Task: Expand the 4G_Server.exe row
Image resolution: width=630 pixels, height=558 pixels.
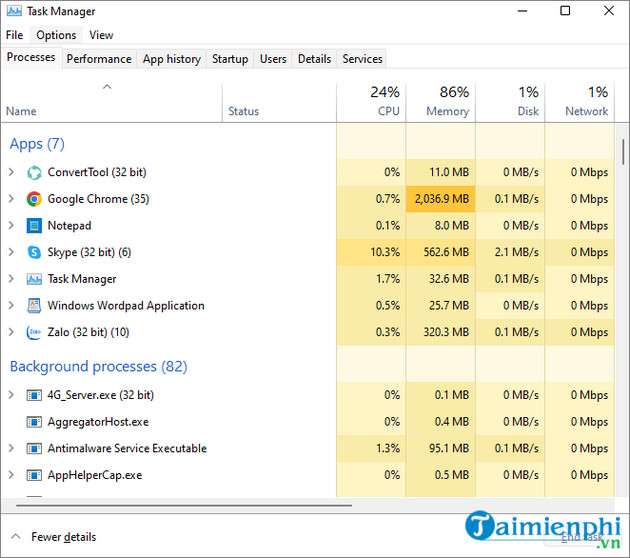Action: click(x=11, y=395)
